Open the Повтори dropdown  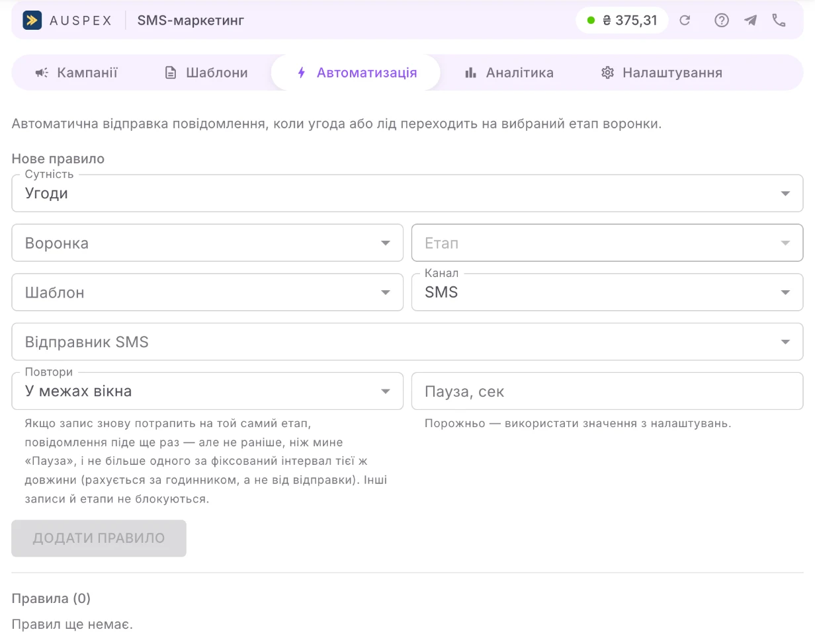(x=208, y=391)
